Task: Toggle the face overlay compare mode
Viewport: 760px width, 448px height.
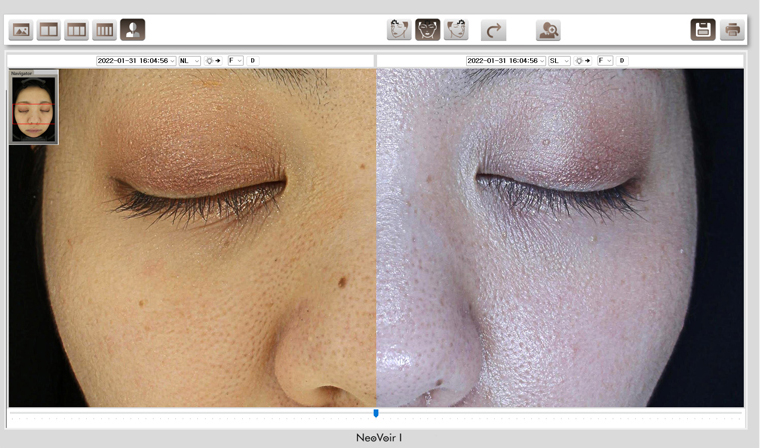Action: pyautogui.click(x=132, y=30)
